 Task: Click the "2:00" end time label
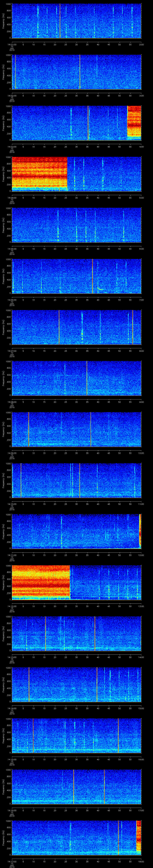(141, 44)
